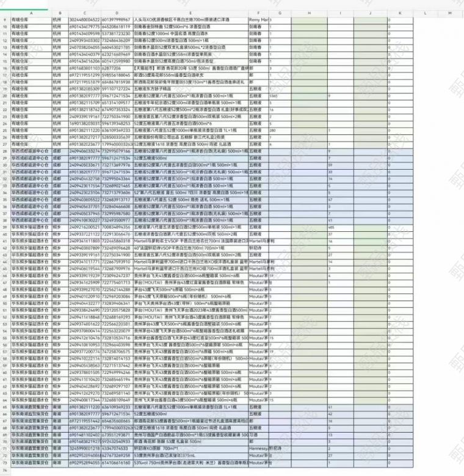This screenshot has height=476, width=464.
Task: Click cell containing '1690138203031'
Action: coord(85,123)
